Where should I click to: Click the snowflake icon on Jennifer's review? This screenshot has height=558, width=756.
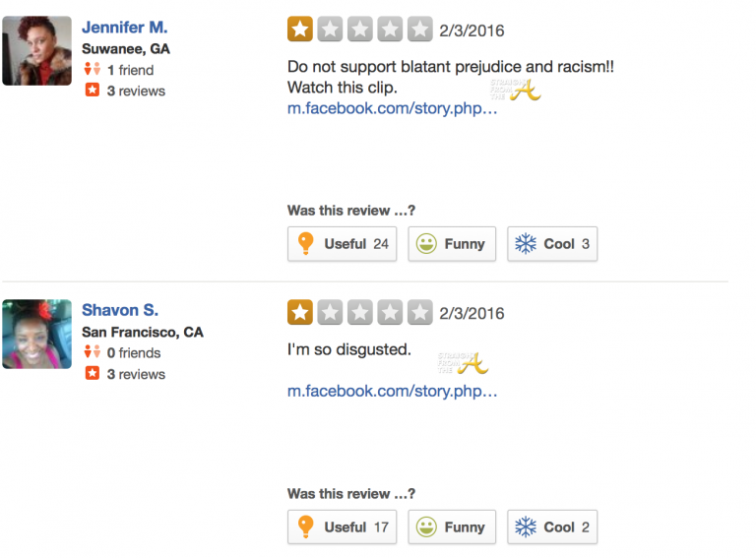click(x=526, y=243)
